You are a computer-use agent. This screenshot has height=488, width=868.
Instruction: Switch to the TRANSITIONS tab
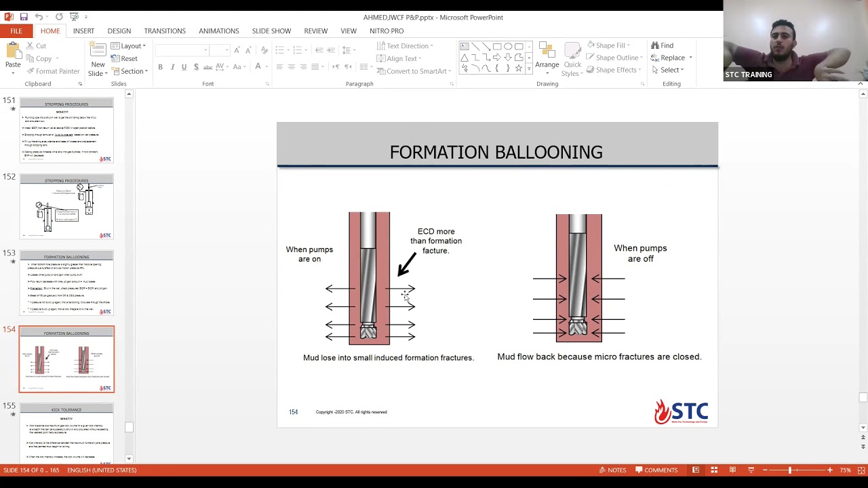point(165,31)
